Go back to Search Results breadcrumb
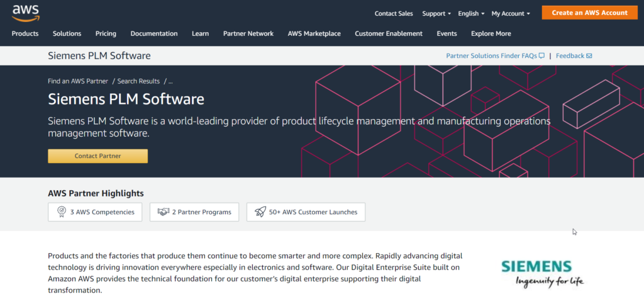Image resolution: width=644 pixels, height=306 pixels. click(x=138, y=81)
